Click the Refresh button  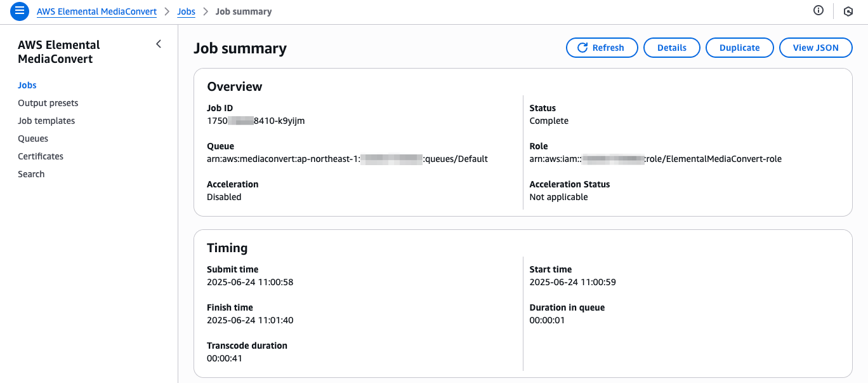click(602, 48)
